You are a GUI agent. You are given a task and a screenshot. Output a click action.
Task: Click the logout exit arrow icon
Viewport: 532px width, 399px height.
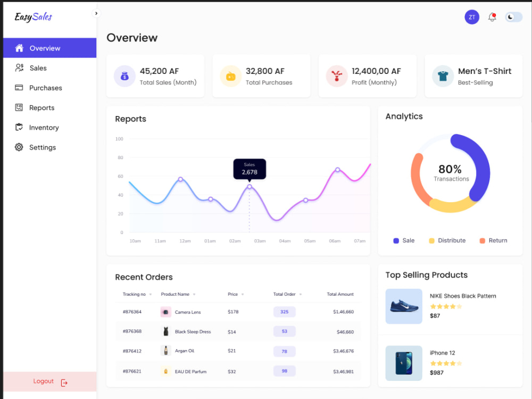point(64,383)
